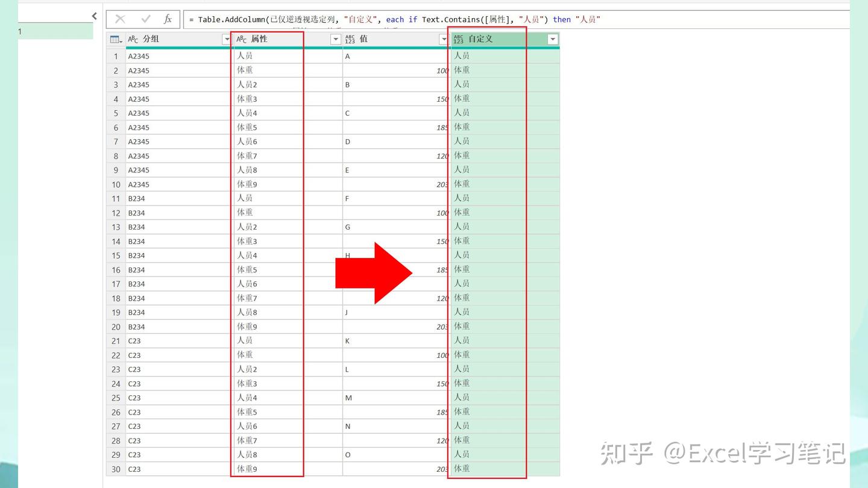Viewport: 868px width, 488px height.
Task: Collapse the queries pane with the chevron
Action: [94, 16]
